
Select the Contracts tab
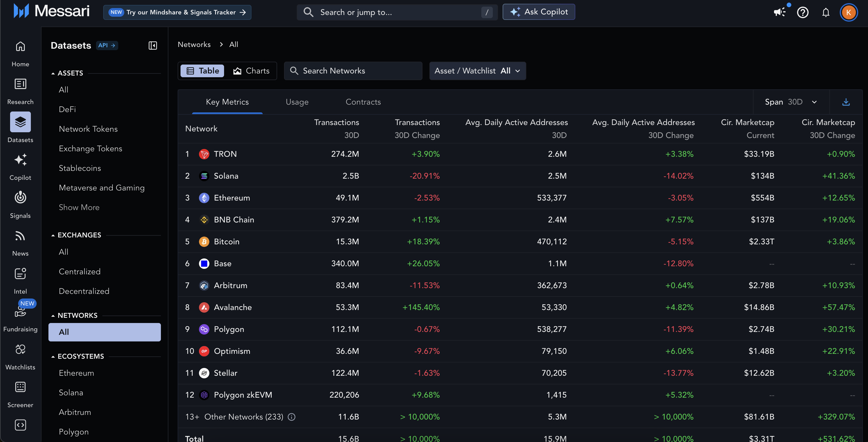[x=363, y=102]
